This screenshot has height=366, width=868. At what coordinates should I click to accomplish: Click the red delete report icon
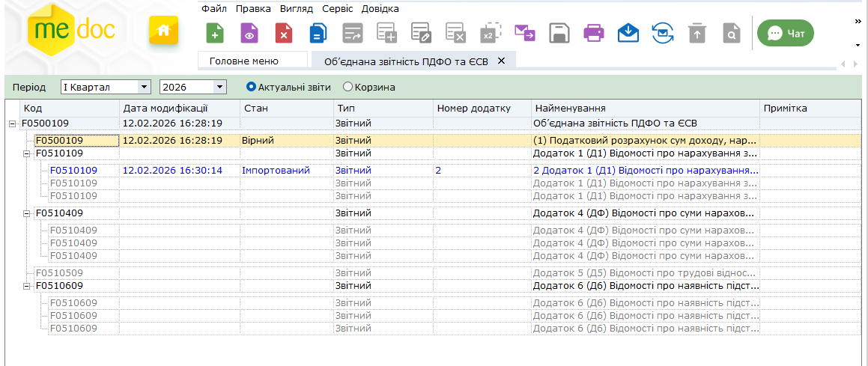click(284, 34)
